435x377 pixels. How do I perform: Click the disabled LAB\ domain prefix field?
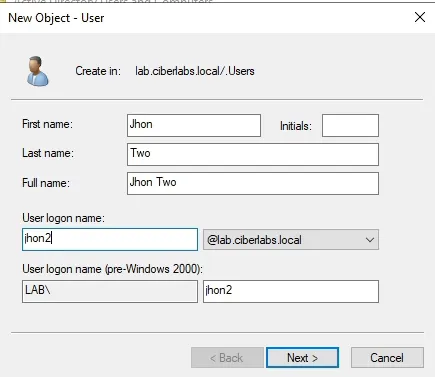click(x=110, y=291)
